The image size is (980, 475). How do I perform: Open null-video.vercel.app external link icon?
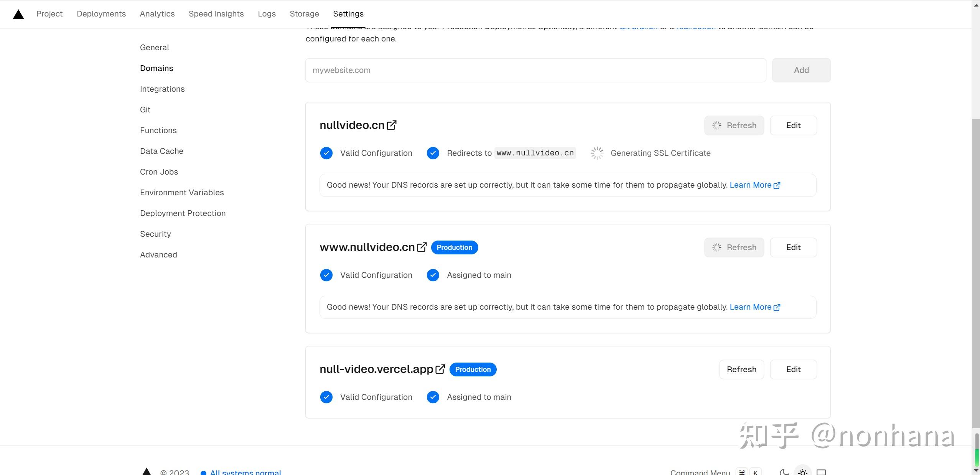coord(440,369)
